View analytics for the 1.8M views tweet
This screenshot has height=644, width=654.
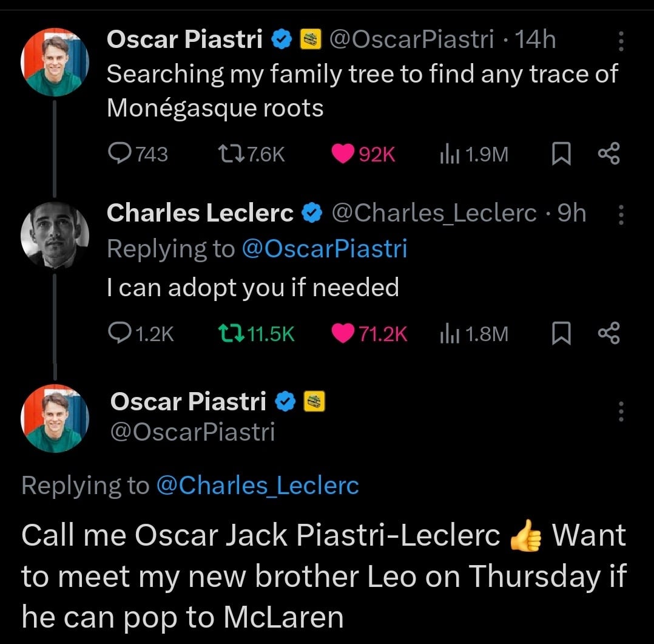coord(474,333)
